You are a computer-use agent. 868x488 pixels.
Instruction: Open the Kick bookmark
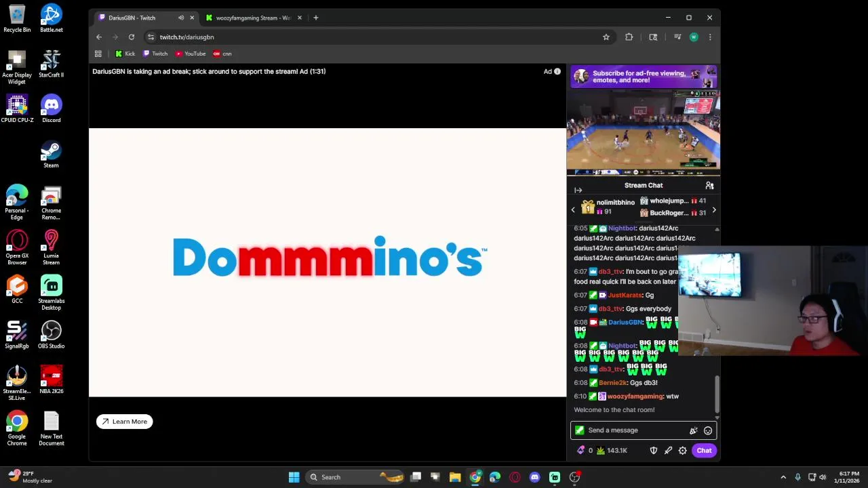pos(125,54)
